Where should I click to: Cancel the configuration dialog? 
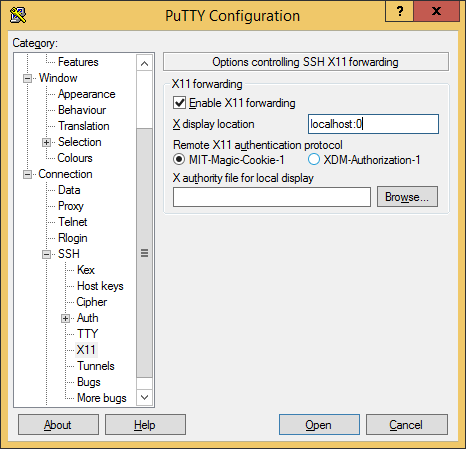click(x=407, y=425)
